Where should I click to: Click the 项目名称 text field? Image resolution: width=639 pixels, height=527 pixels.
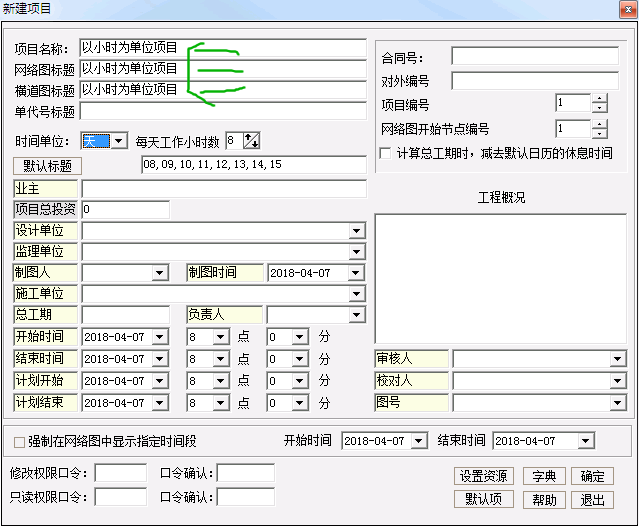(x=223, y=48)
